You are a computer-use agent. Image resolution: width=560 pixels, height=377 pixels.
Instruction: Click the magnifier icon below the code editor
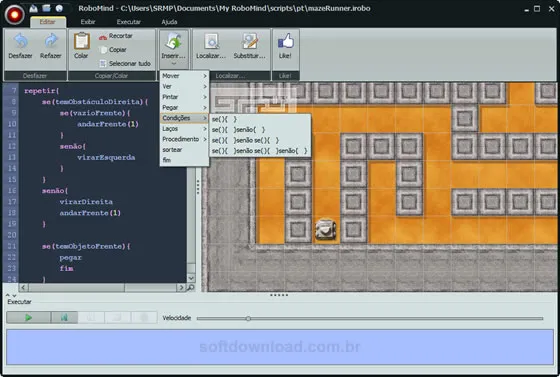tap(191, 287)
